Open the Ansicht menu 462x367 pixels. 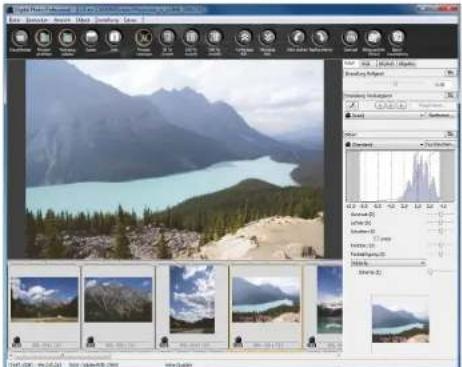[x=62, y=20]
